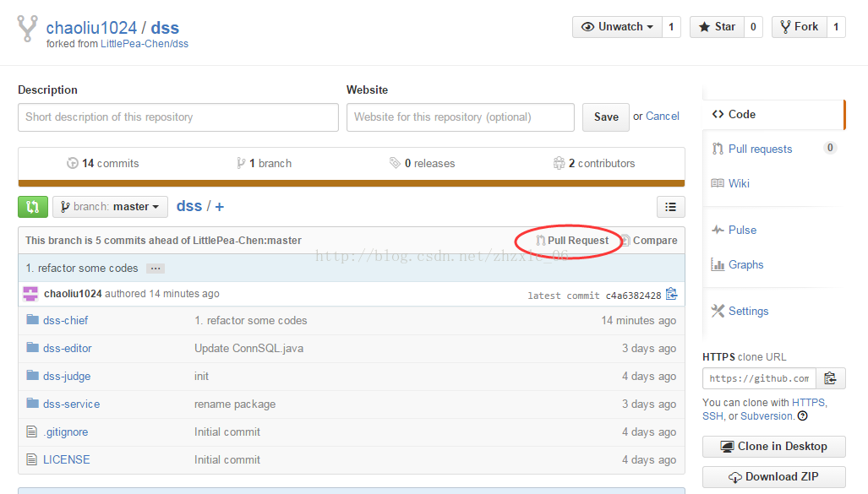Screen dimensions: 868x494
Task: Click the Update ConnSQL.java commit message
Action: 249,348
